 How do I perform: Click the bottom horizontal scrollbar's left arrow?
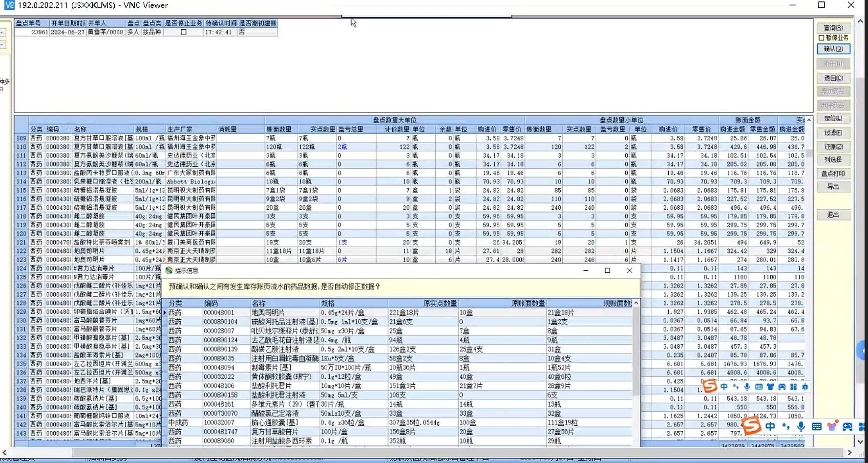(4, 453)
